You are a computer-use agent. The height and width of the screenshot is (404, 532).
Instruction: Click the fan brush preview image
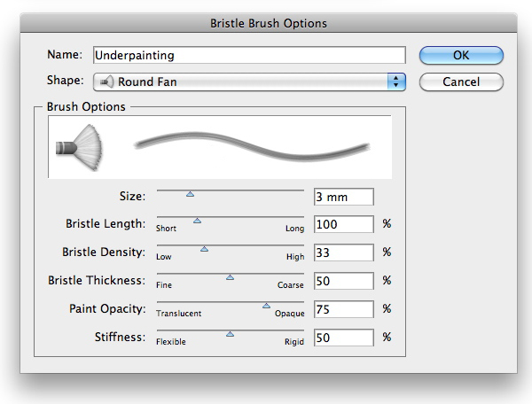[78, 146]
